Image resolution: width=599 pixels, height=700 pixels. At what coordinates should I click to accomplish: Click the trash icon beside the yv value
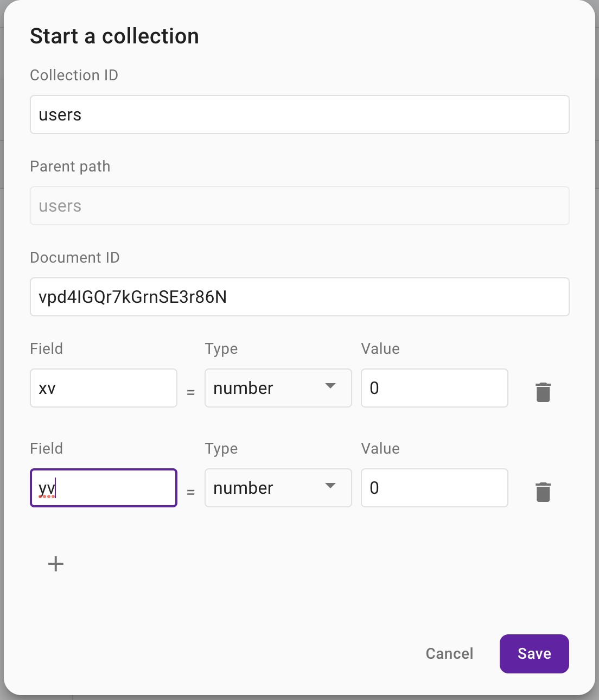point(543,491)
